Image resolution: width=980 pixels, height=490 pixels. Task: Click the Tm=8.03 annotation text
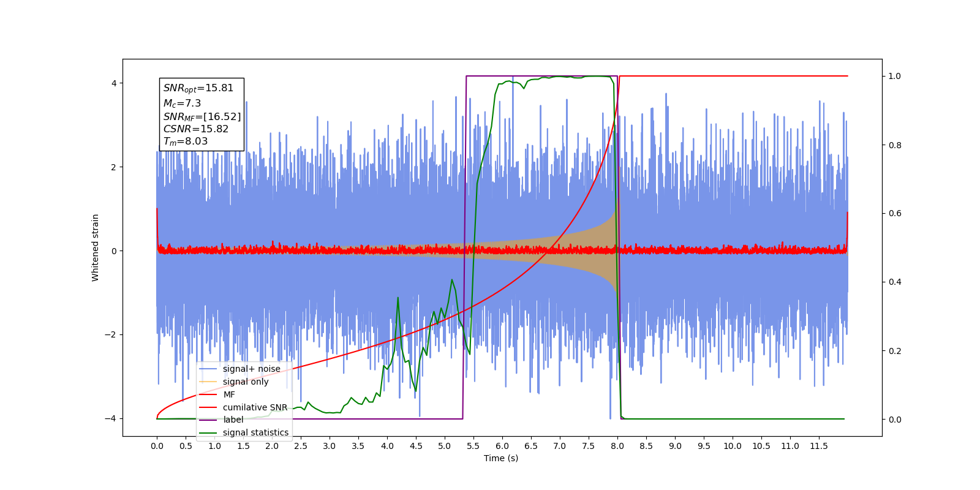tap(186, 141)
